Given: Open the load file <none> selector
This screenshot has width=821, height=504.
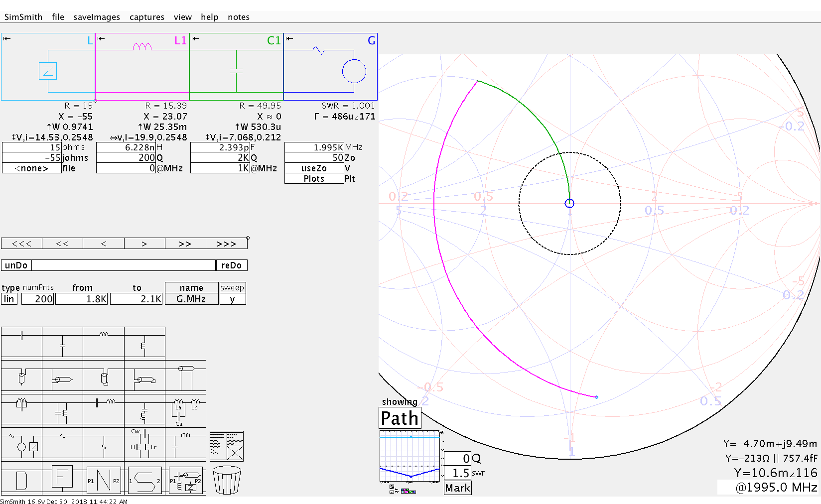Looking at the screenshot, I should [32, 168].
